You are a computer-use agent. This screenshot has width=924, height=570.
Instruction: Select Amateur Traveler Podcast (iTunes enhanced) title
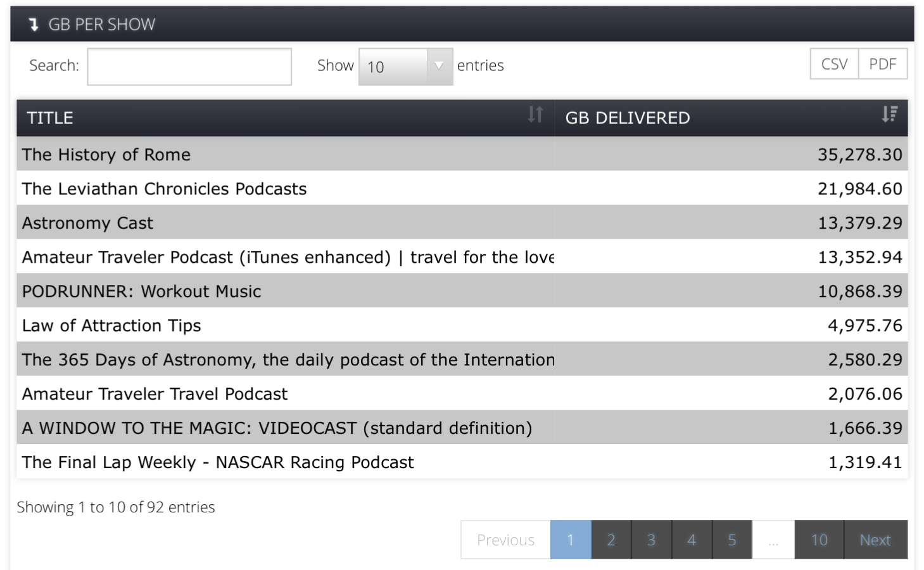pos(288,257)
